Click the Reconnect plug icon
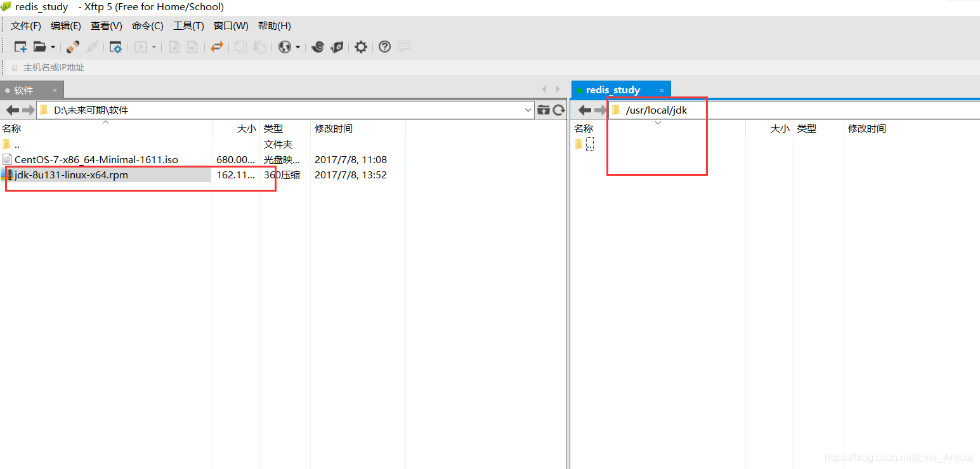This screenshot has width=980, height=469. 73,47
